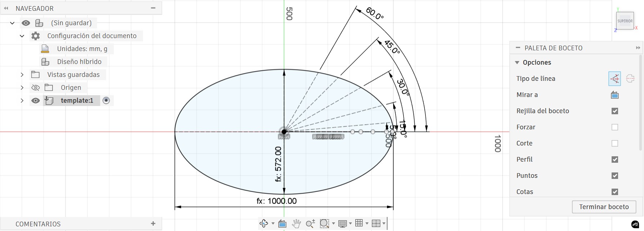This screenshot has width=644, height=231.
Task: Select the template:1 component
Action: click(x=77, y=101)
